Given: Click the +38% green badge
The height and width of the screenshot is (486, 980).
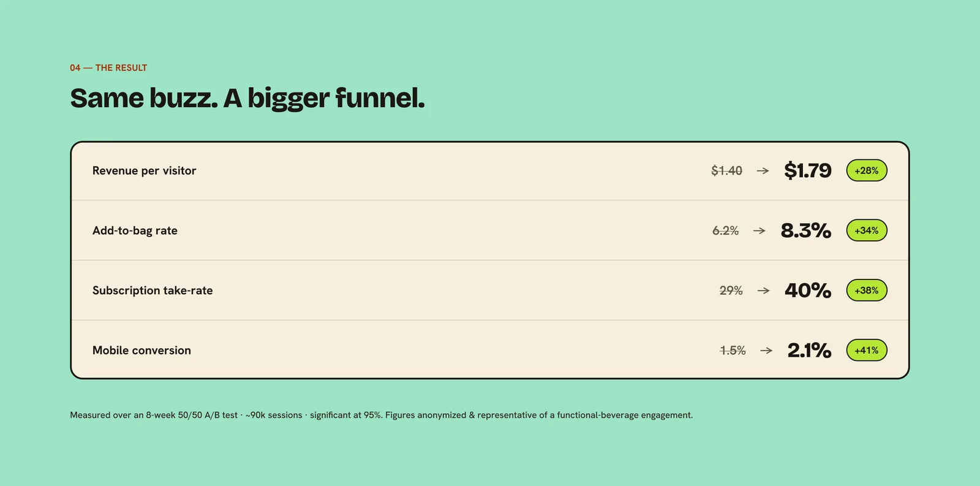Looking at the screenshot, I should pos(867,290).
